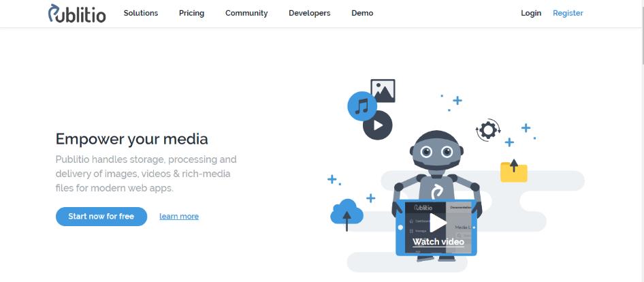Viewport: 644px width, 282px height.
Task: Click the yellow folder upload icon
Action: tap(514, 171)
